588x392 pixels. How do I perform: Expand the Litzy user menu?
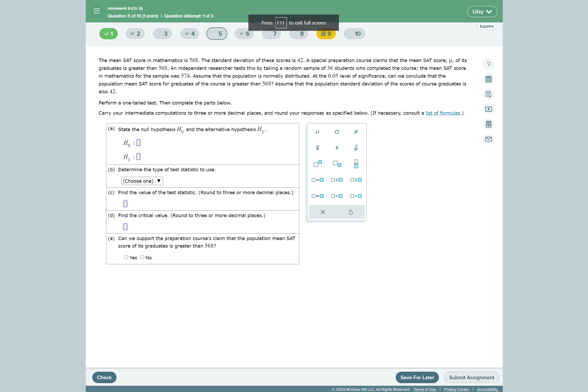pos(482,12)
